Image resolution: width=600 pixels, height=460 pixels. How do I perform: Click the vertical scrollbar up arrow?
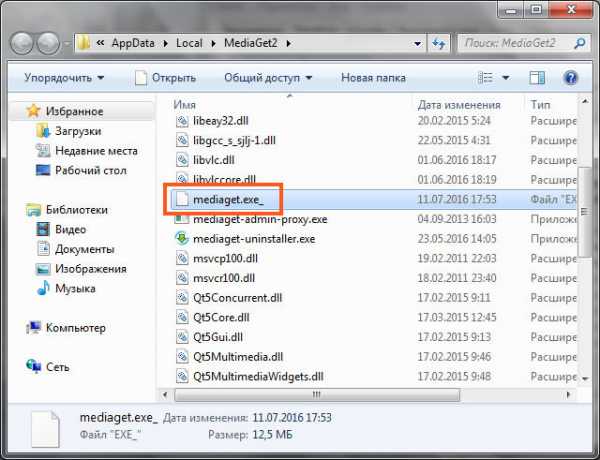(x=585, y=101)
